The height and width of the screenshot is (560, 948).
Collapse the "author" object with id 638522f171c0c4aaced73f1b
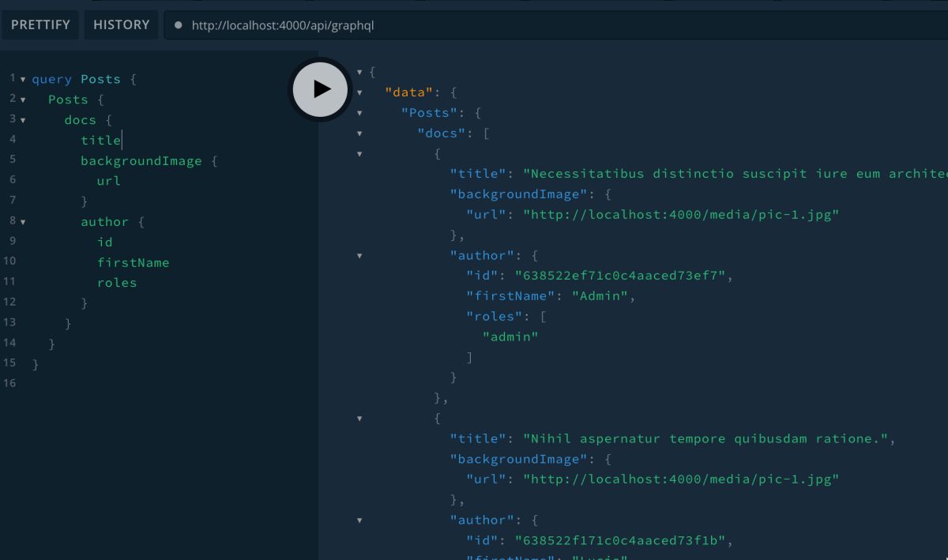[x=360, y=521]
